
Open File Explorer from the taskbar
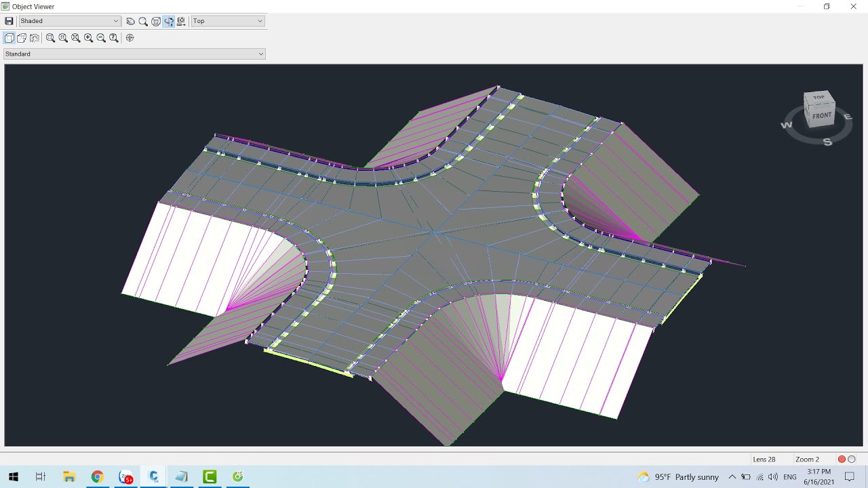coord(69,476)
